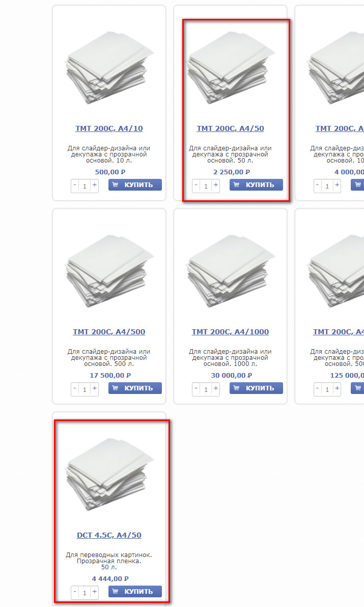Screen dimensions: 364x607
Task: Decrease quantity for DCT 4.5C, A4/50
Action: coord(75,592)
